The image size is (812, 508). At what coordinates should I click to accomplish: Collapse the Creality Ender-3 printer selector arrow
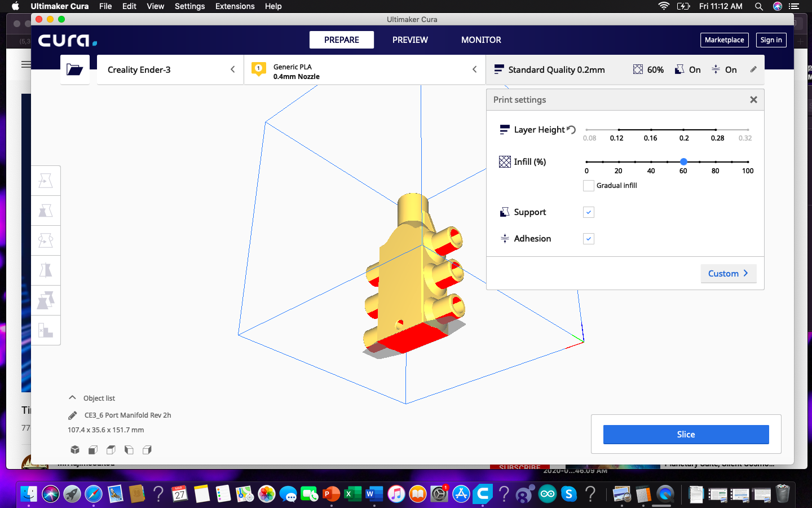coord(232,69)
